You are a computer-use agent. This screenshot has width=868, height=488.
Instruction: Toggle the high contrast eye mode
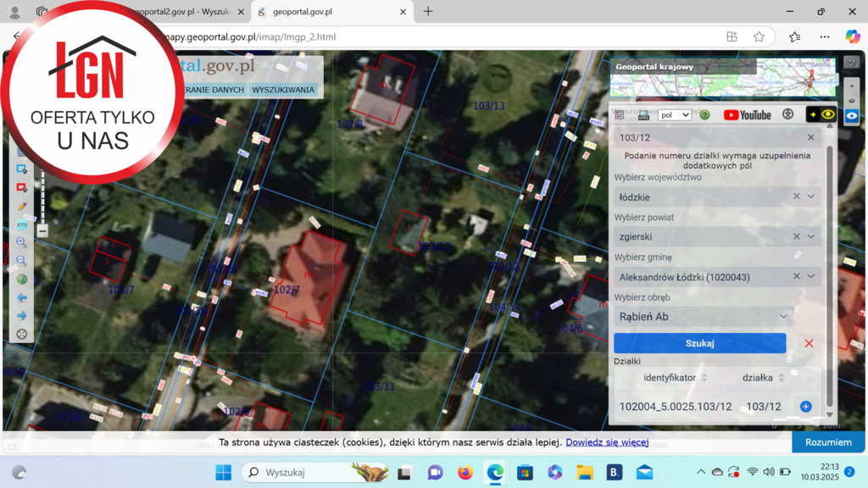(x=821, y=114)
